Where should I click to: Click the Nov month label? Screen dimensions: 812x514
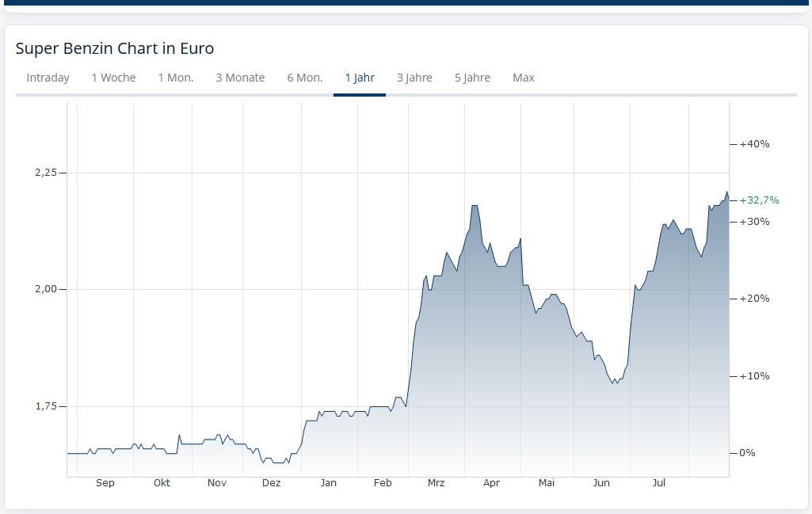pos(217,483)
